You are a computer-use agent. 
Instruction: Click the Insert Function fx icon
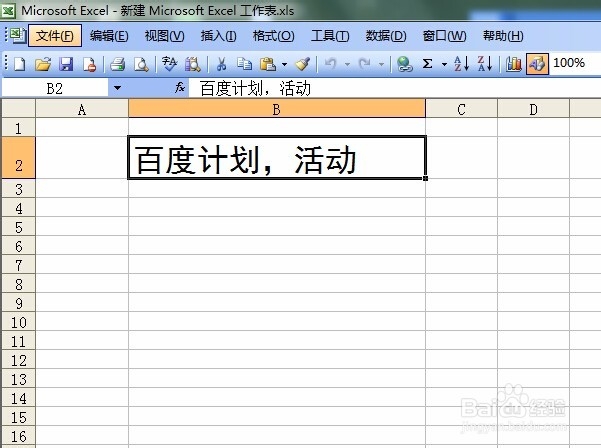180,88
